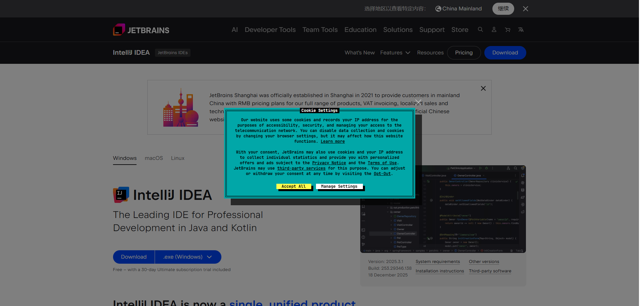Click the IDE screenshot preview image

[x=443, y=209]
